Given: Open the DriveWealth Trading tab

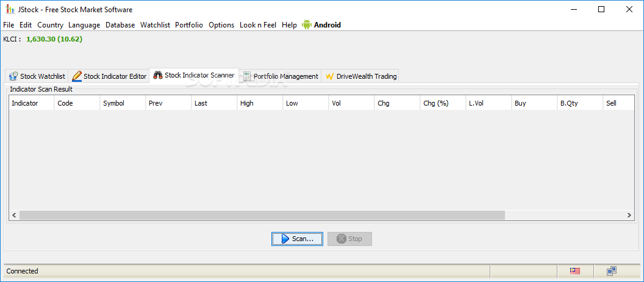Looking at the screenshot, I should pyautogui.click(x=360, y=76).
